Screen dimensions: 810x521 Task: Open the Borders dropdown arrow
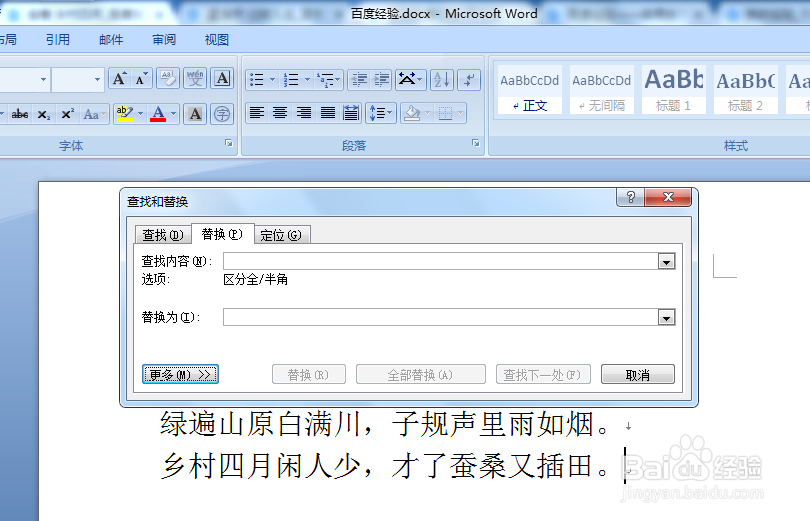[x=460, y=113]
